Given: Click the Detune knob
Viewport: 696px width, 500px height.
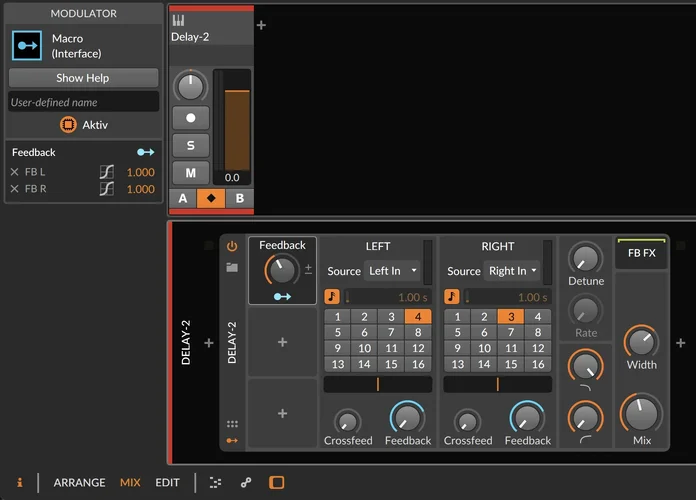Looking at the screenshot, I should coord(586,258).
